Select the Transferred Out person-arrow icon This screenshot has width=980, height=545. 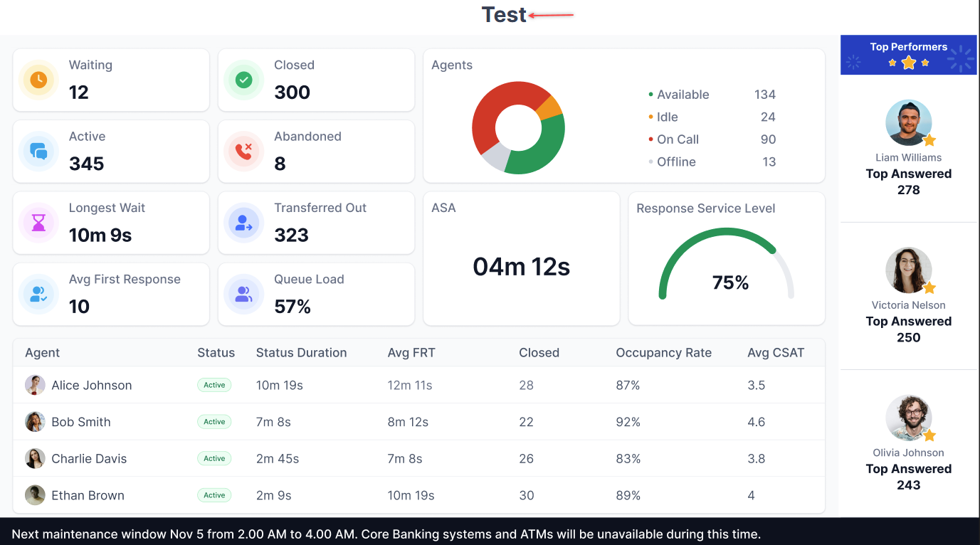[x=244, y=223]
